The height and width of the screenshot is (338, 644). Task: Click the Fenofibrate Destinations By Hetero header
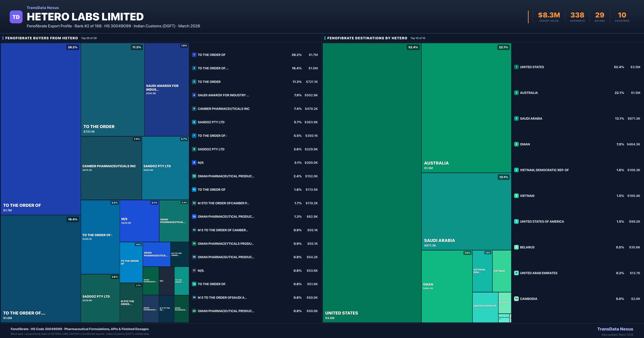367,38
